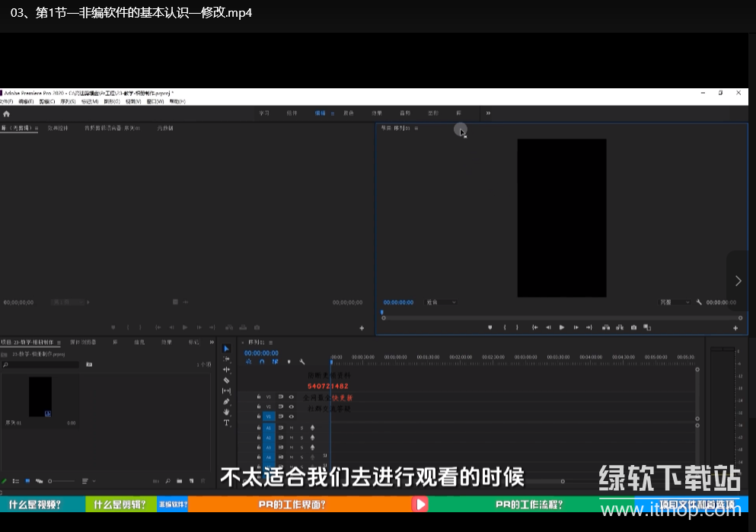
Task: Click New Item icon in Project panel
Action: coord(191,481)
